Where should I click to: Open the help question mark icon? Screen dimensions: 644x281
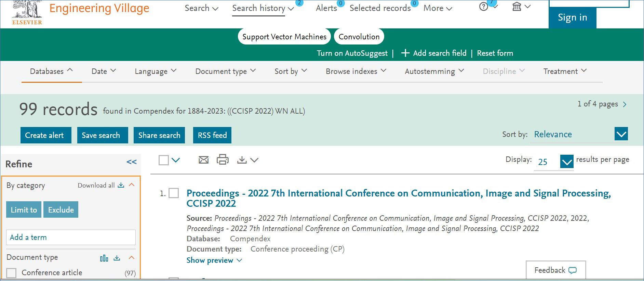pos(483,7)
